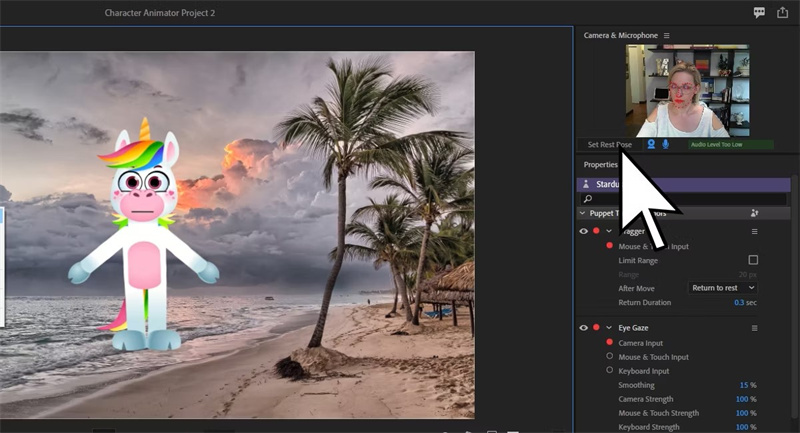The image size is (800, 433).
Task: Switch to the Properties panel tab
Action: pyautogui.click(x=601, y=164)
